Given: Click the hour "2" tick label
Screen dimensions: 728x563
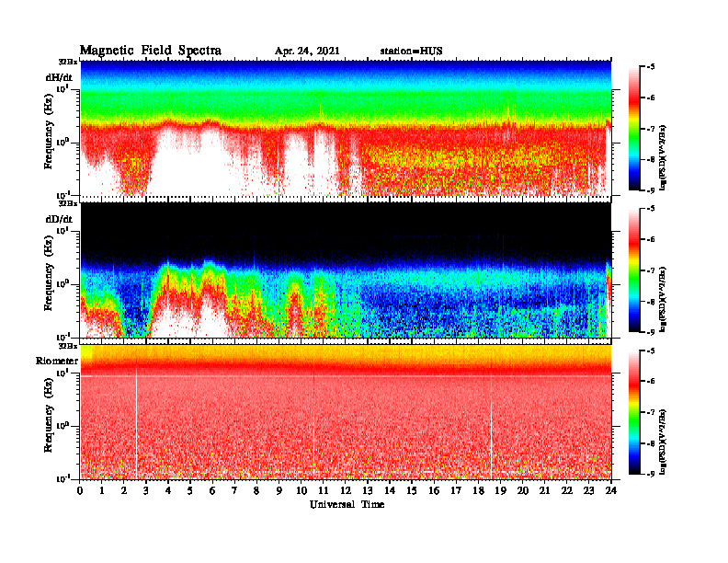Looking at the screenshot, I should pyautogui.click(x=124, y=490).
